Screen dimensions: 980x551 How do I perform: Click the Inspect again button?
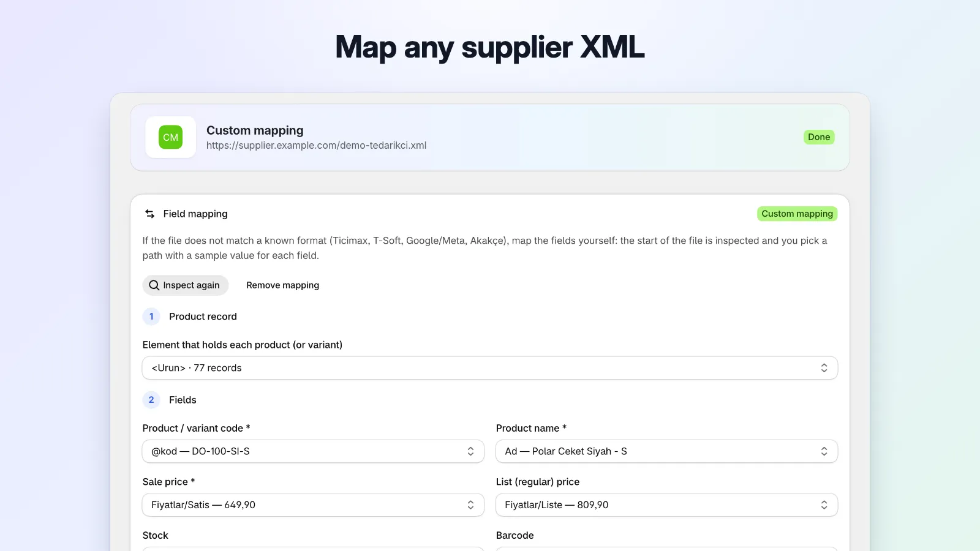pos(186,285)
